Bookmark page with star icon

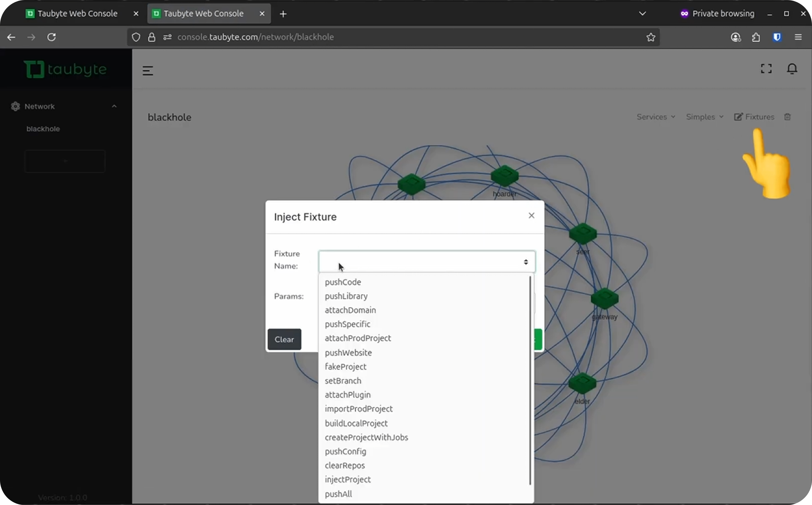coord(650,37)
